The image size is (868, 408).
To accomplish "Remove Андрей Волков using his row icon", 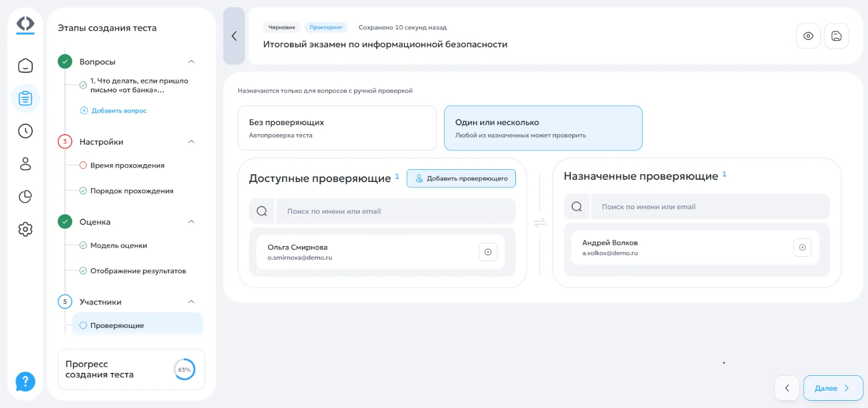I will (x=802, y=248).
